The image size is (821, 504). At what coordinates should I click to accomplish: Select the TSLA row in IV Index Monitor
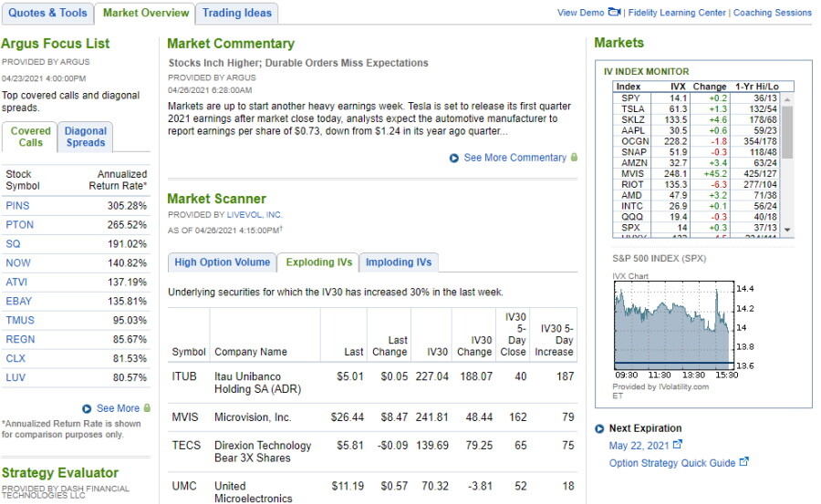tap(696, 108)
